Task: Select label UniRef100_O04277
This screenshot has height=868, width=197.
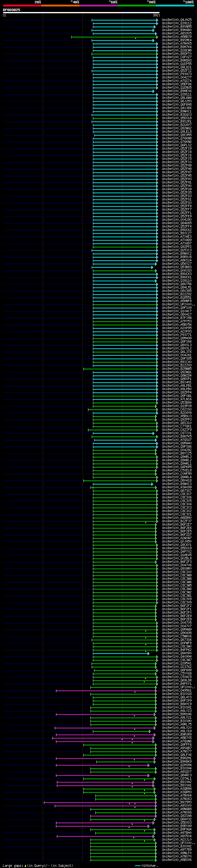Action: click(x=177, y=78)
